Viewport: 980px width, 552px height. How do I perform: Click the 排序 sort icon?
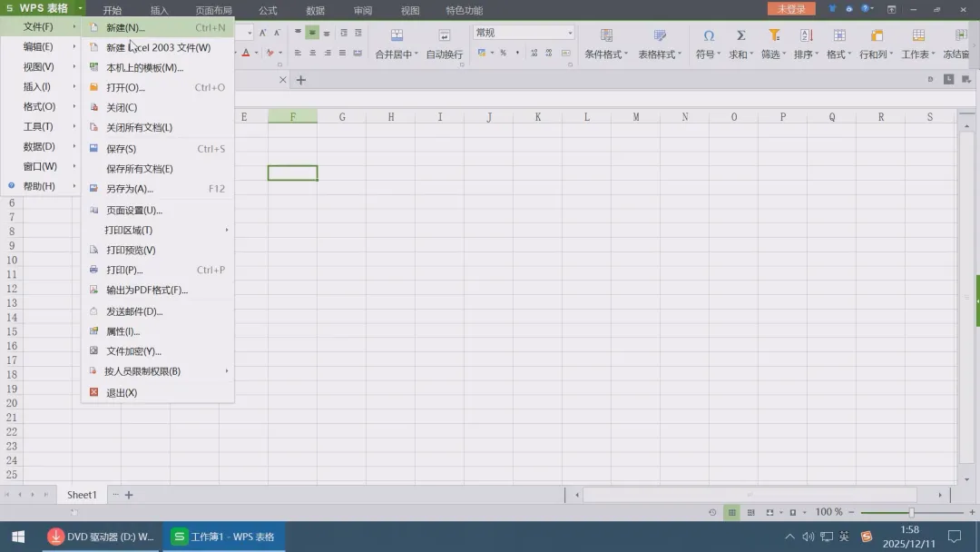(807, 35)
